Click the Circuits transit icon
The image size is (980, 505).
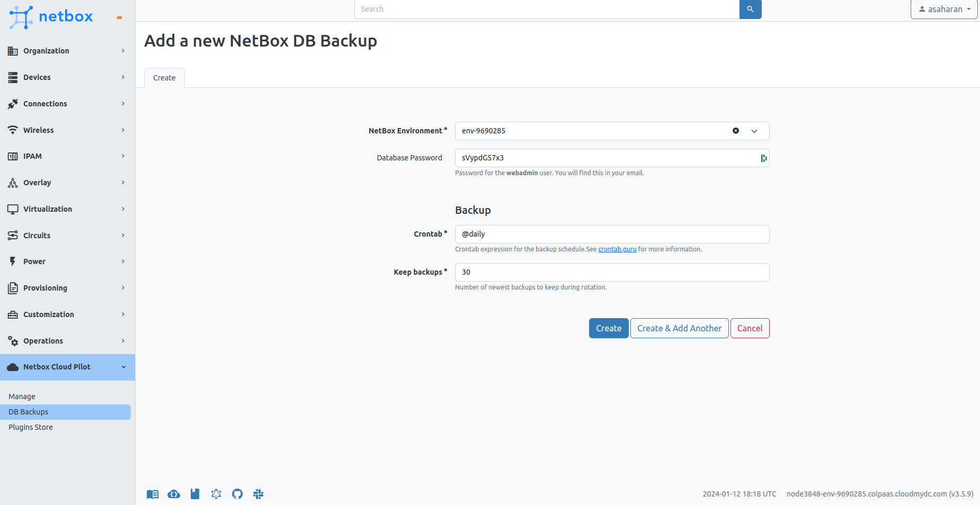point(13,236)
